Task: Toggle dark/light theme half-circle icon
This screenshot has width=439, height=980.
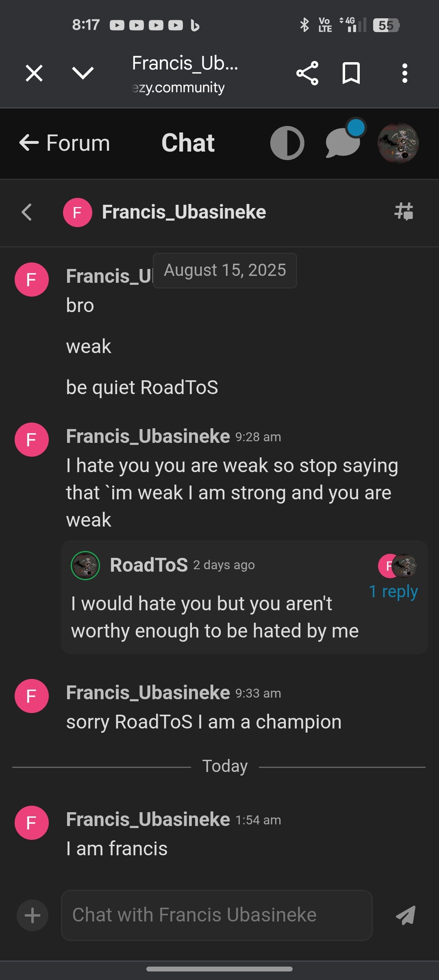Action: (287, 143)
